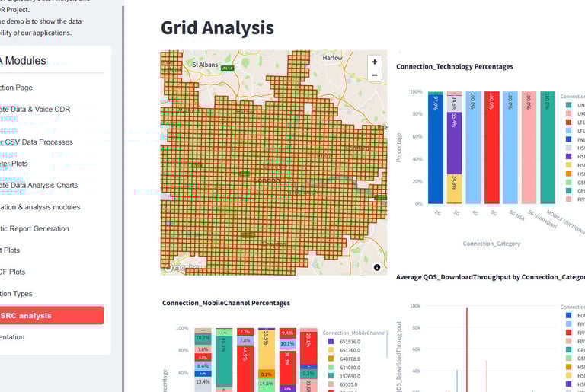The height and width of the screenshot is (392, 585).
Task: Click the Mapbox logo on map
Action: point(184,267)
